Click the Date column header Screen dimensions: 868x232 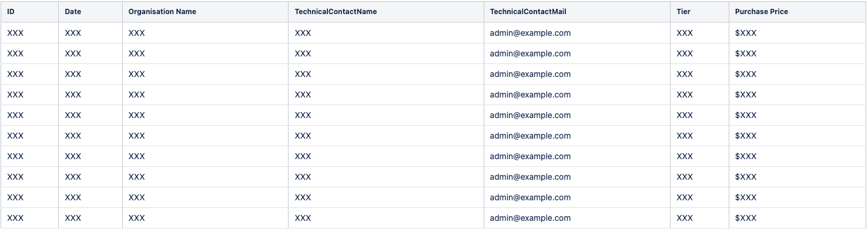(91, 12)
